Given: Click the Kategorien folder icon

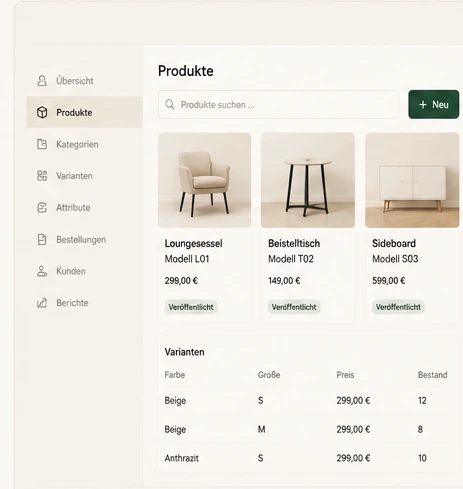Looking at the screenshot, I should (x=42, y=144).
